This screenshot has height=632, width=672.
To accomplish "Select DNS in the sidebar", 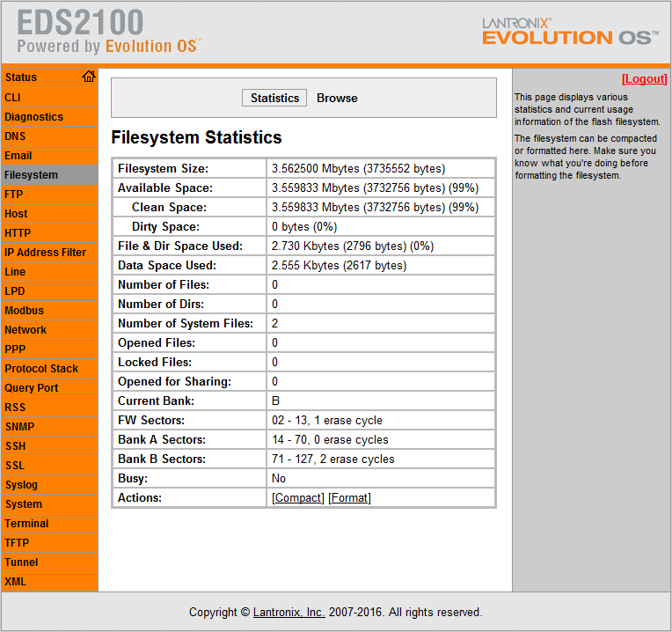I will point(50,136).
